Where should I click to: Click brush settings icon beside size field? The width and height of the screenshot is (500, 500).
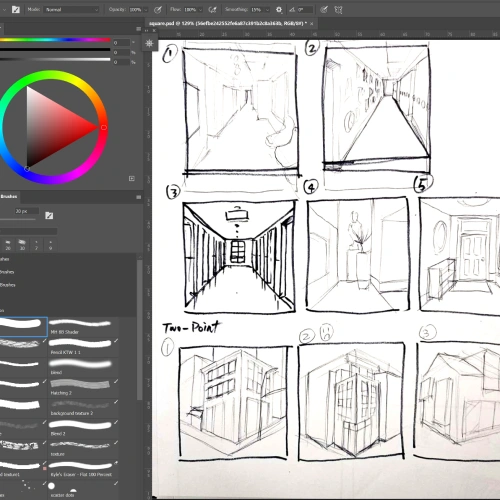[x=49, y=215]
